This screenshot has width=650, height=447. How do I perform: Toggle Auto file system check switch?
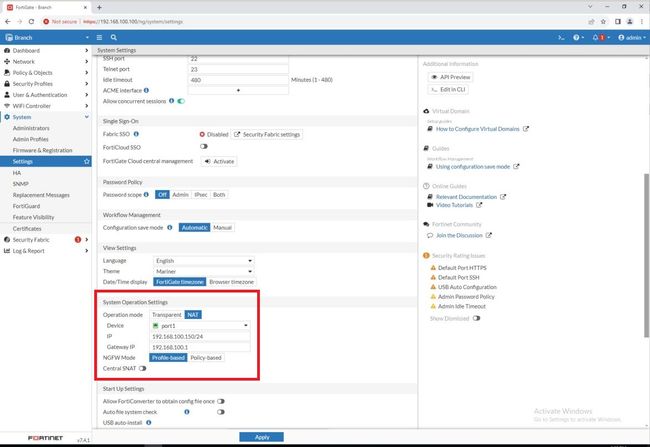point(221,412)
